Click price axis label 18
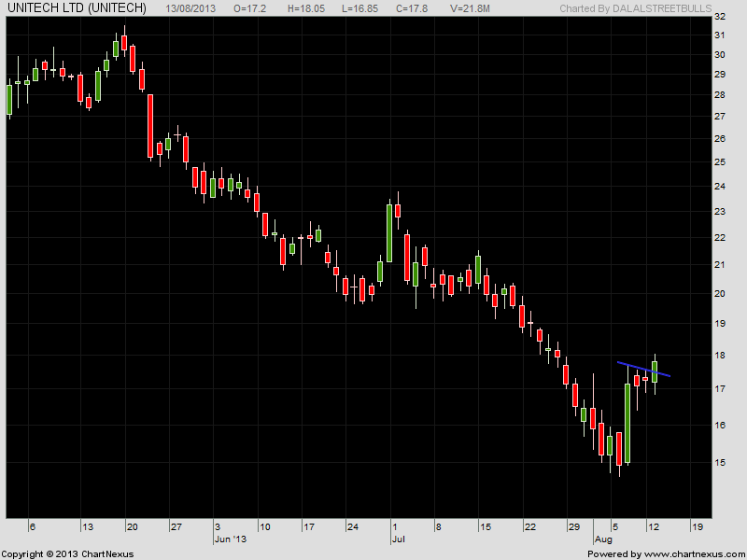This screenshot has width=747, height=560. click(720, 356)
